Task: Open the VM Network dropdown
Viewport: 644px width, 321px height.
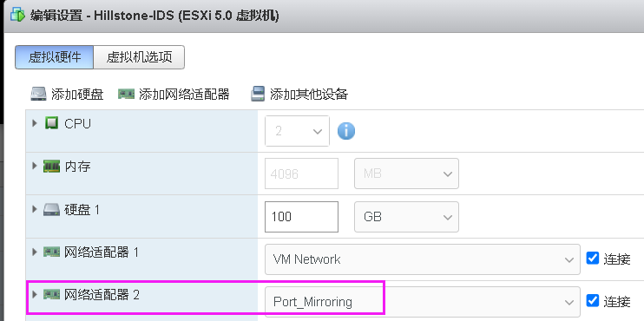Action: [422, 259]
